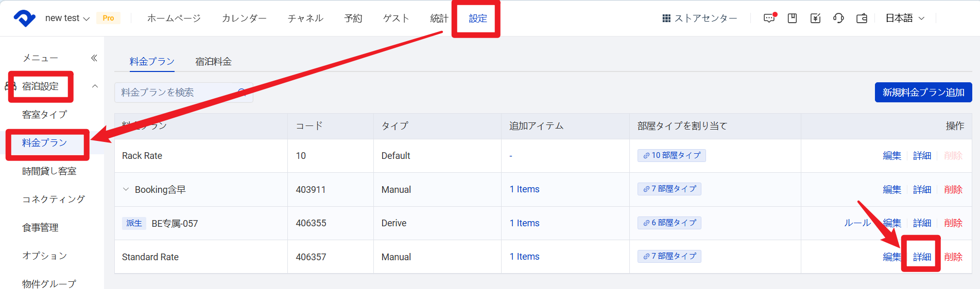Click 詳細 for BE专属-057

[x=922, y=223]
